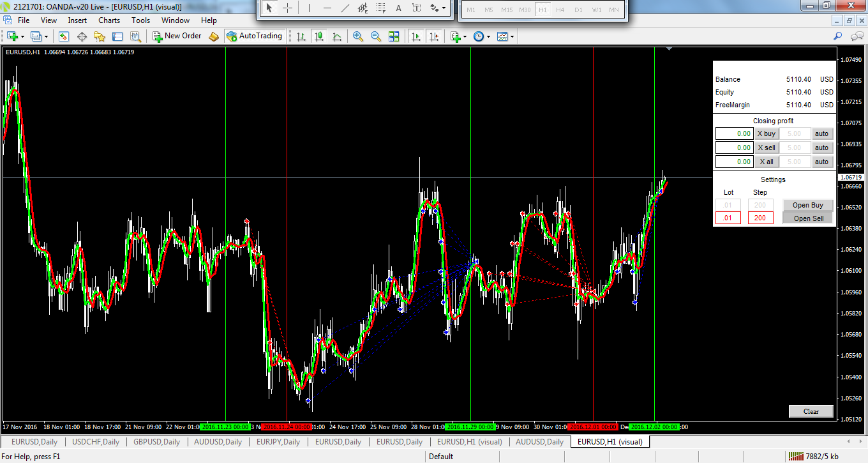868x463 pixels.
Task: Open the Charts menu
Action: (109, 20)
